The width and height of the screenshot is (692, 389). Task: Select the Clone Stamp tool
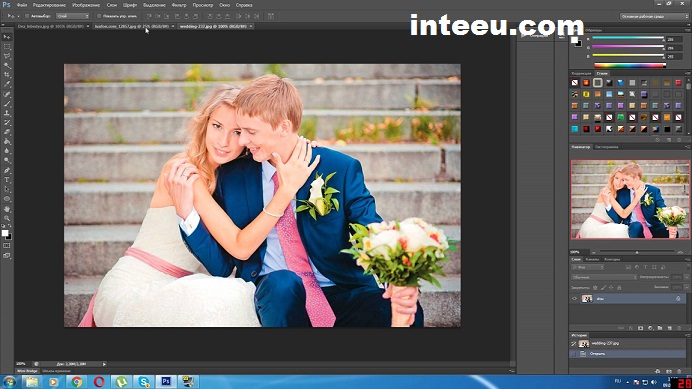(7, 113)
